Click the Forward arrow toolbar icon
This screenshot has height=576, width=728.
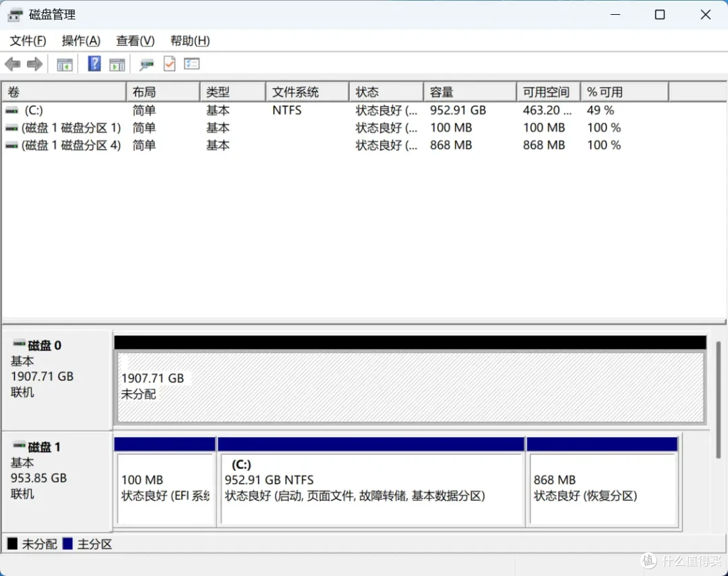(34, 63)
